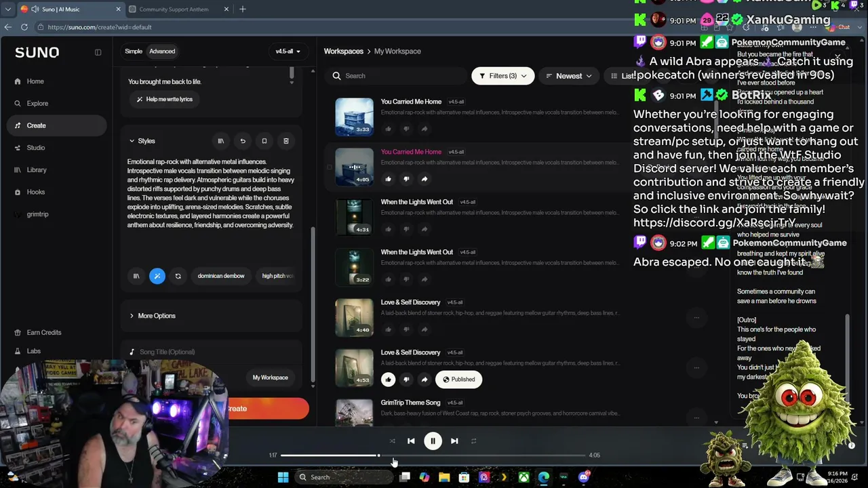Open the Hooks section
The height and width of the screenshot is (488, 868).
pos(36,192)
